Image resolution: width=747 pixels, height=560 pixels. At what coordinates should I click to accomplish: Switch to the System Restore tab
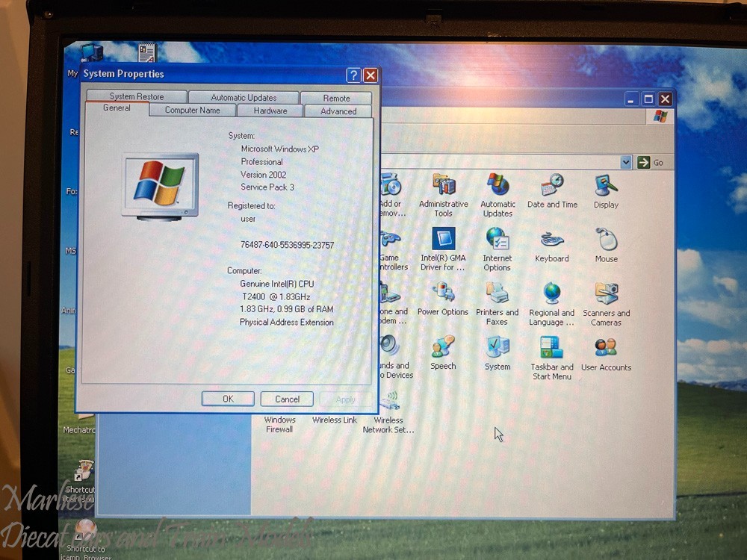point(137,96)
